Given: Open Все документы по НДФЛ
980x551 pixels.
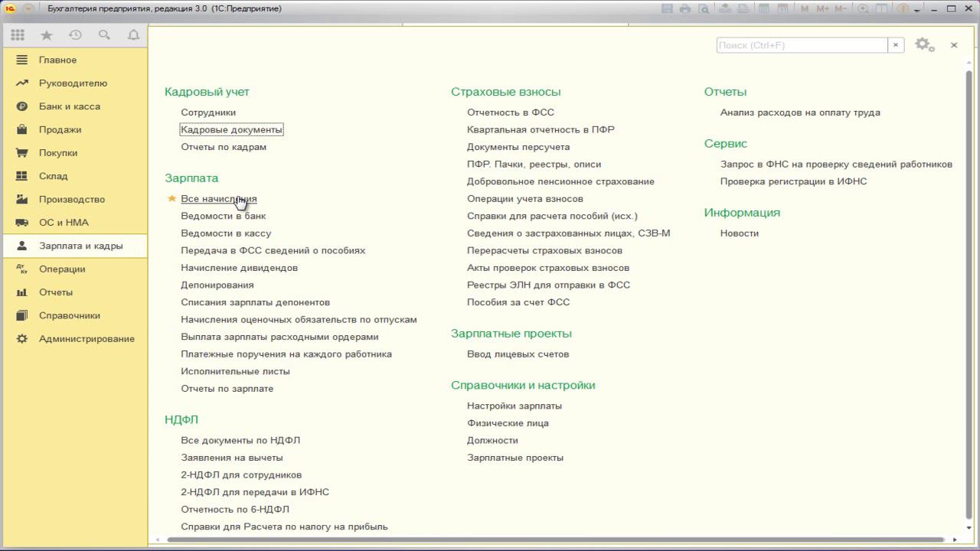Looking at the screenshot, I should pyautogui.click(x=240, y=440).
